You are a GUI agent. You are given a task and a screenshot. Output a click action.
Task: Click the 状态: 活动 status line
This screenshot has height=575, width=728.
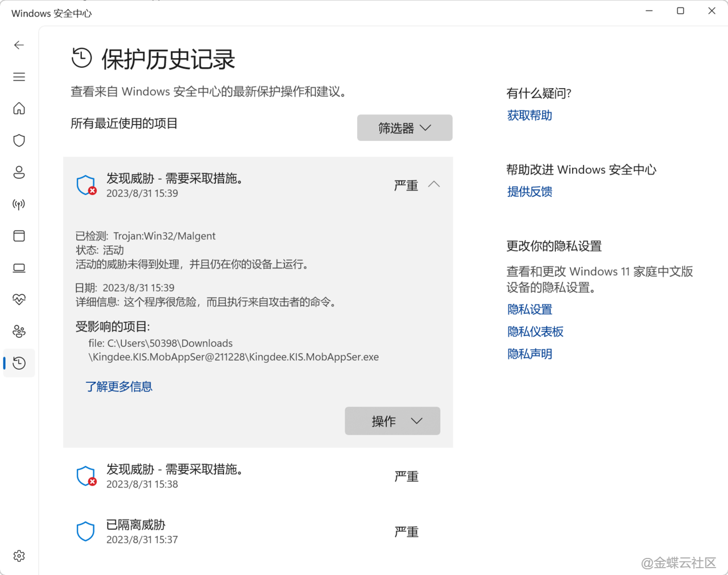[x=100, y=250]
